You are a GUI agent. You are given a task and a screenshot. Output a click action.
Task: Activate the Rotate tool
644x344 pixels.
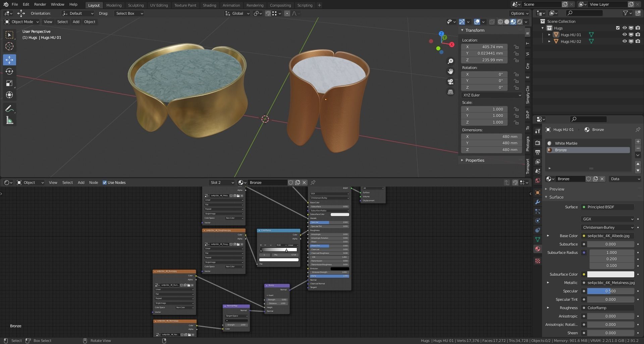9,71
